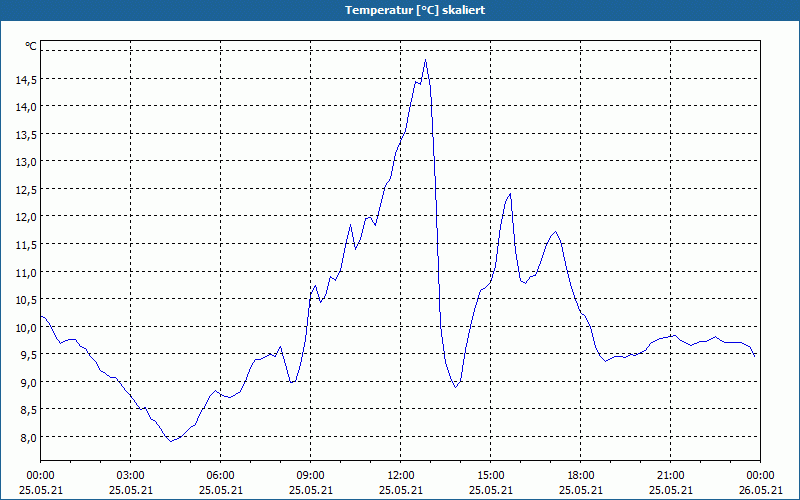Screen dimensions: 800x500
Task: Click the 9,5 y-axis label
Action: tap(29, 356)
